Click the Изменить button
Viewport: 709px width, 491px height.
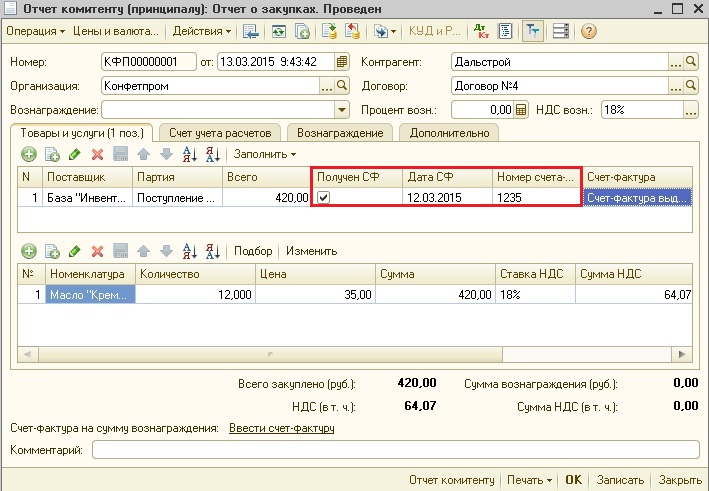click(x=312, y=251)
